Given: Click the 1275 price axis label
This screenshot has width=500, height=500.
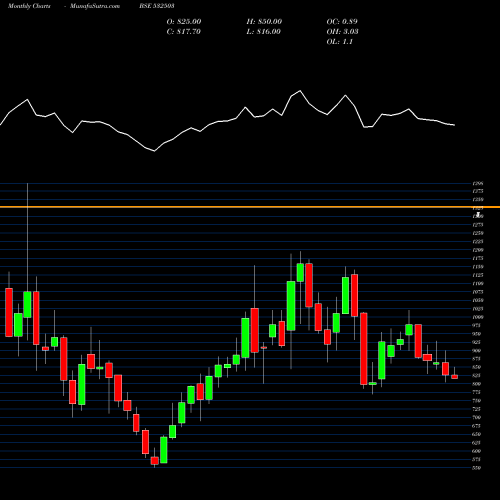Looking at the screenshot, I should click(x=478, y=225).
